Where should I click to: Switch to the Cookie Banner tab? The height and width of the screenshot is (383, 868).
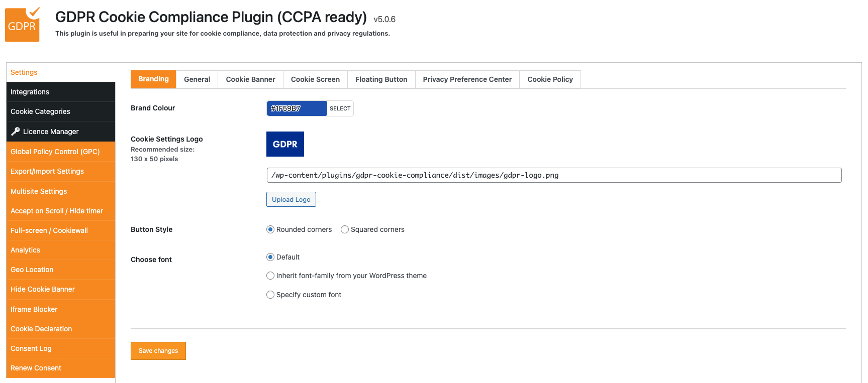250,79
